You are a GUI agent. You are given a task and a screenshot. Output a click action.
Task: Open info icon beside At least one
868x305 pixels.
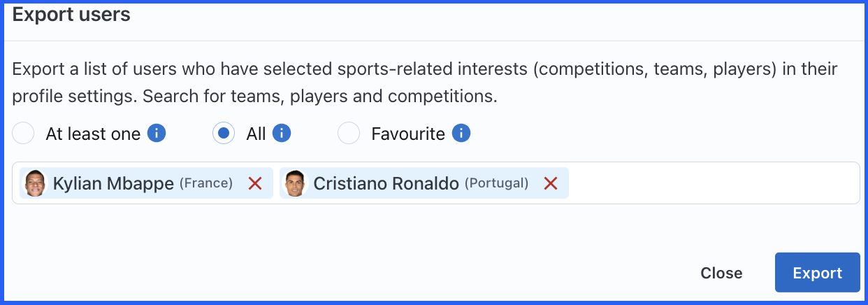157,133
